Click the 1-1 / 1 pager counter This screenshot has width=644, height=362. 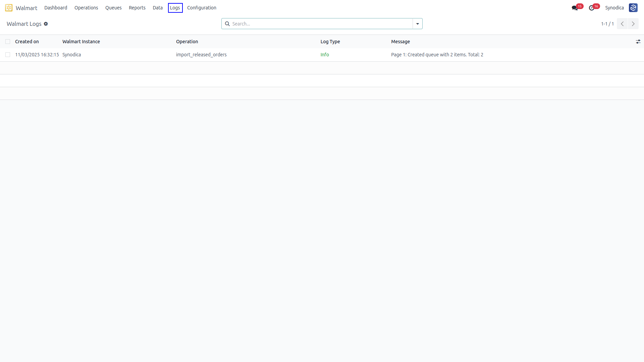[607, 24]
